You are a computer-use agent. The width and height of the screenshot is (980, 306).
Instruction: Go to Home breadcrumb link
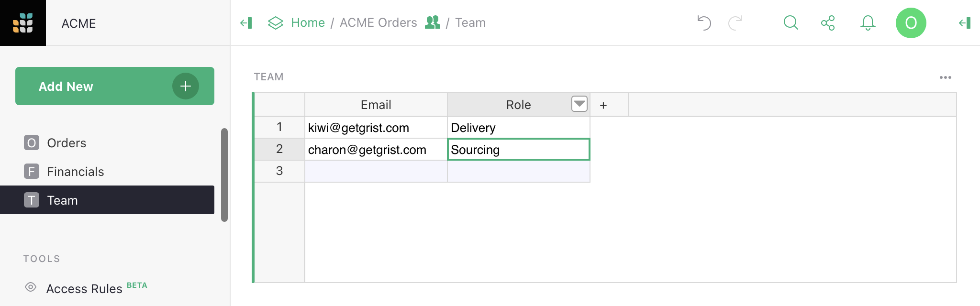click(308, 23)
